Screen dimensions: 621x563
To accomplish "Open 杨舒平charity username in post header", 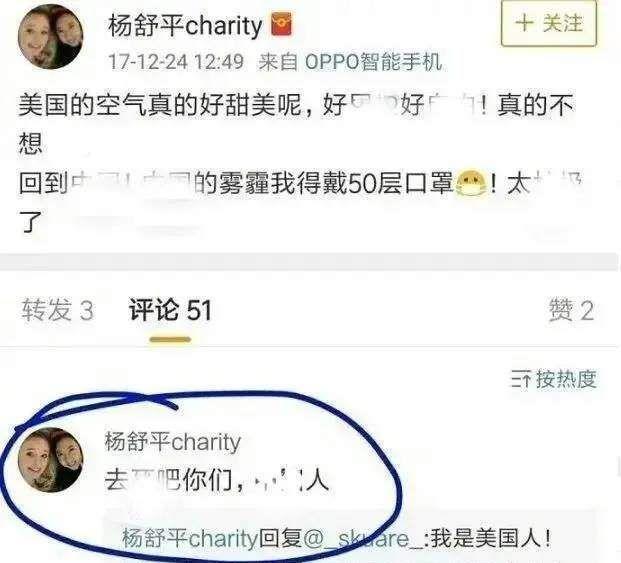I will coord(185,26).
